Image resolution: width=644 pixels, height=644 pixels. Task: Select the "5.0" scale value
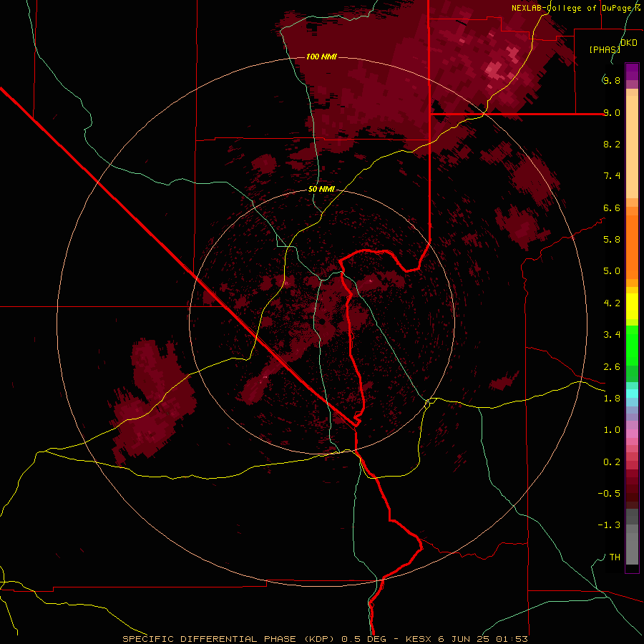point(612,271)
